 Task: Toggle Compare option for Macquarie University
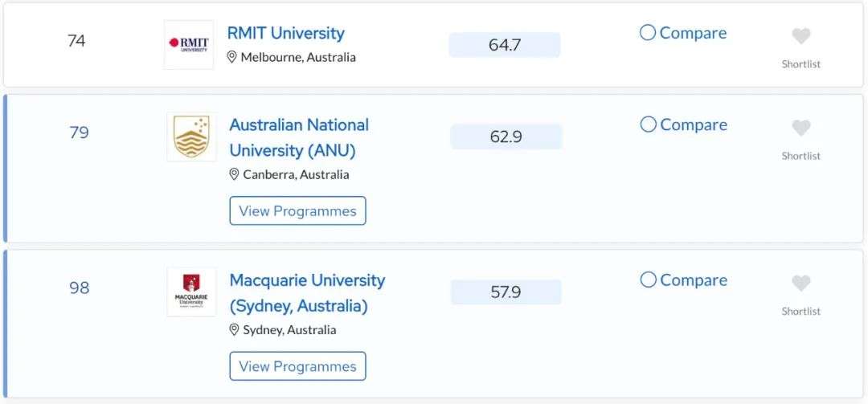(x=648, y=280)
